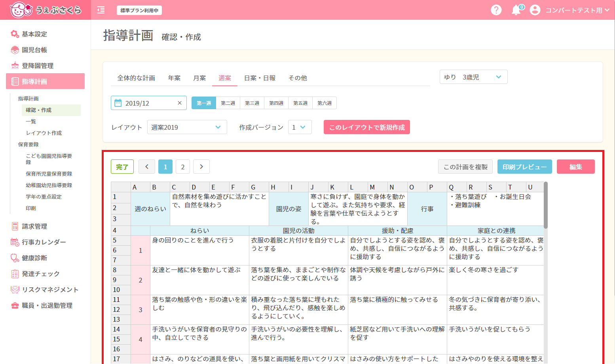The image size is (615, 364).
Task: Switch to the 日案・日報 tab
Action: 260,78
